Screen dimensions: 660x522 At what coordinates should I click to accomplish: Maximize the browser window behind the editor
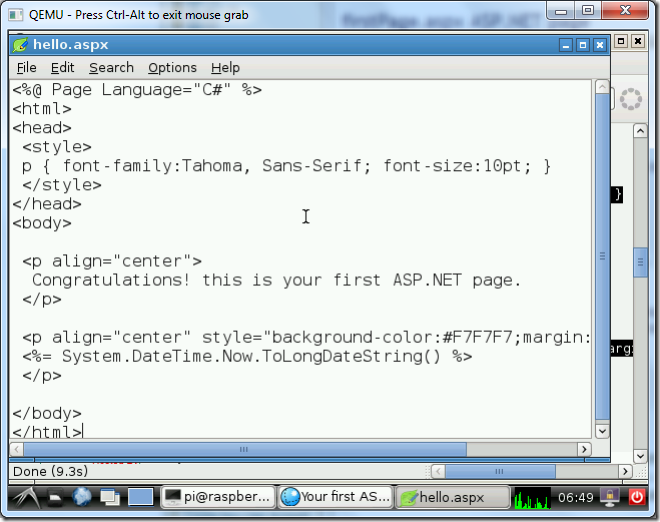pos(621,41)
